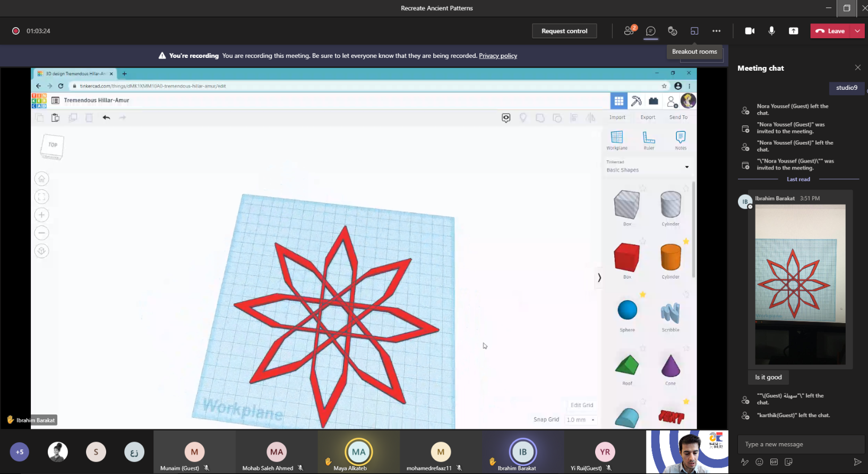This screenshot has width=868, height=474.
Task: Select the Ruler tool
Action: (x=649, y=140)
